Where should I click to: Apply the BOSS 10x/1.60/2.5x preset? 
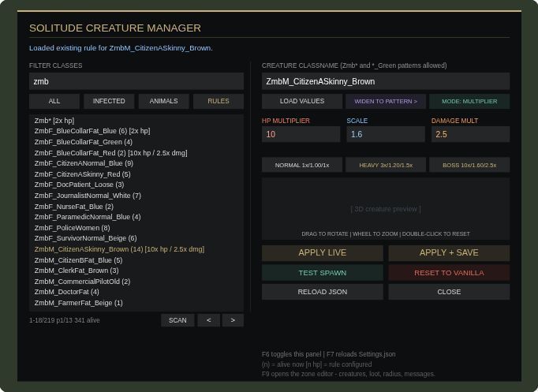(469, 165)
